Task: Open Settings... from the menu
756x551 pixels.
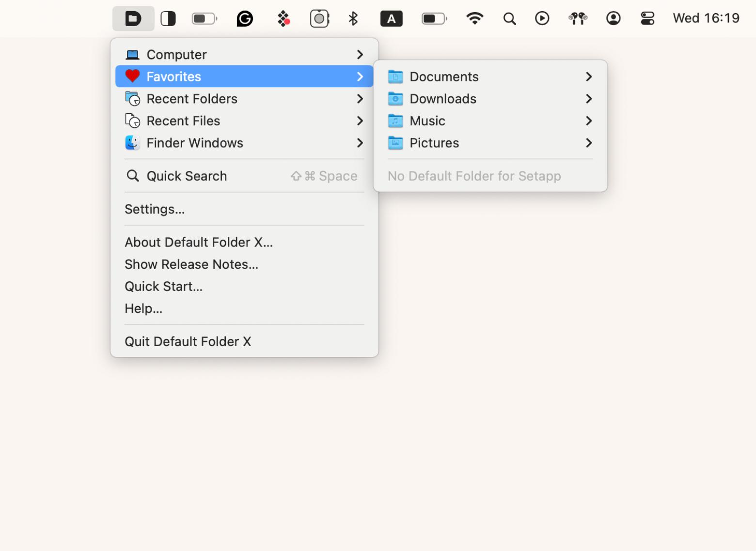Action: 244,209
